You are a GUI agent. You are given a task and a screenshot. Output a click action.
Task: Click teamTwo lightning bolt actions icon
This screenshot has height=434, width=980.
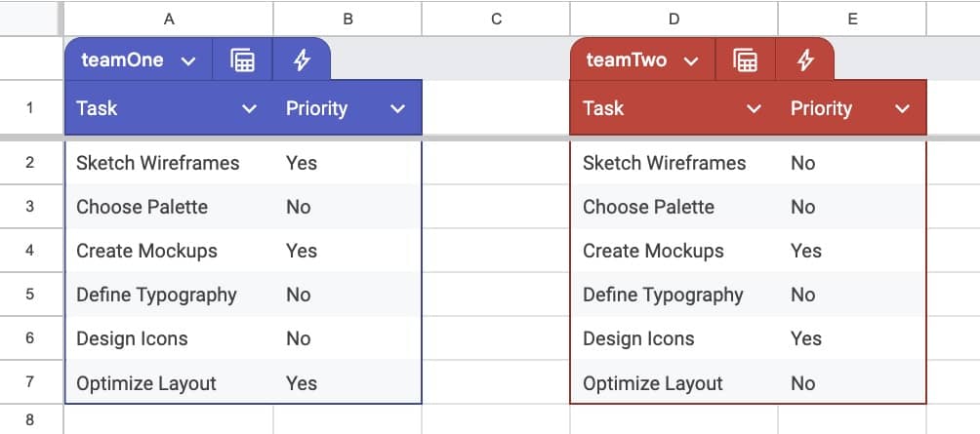tap(805, 60)
